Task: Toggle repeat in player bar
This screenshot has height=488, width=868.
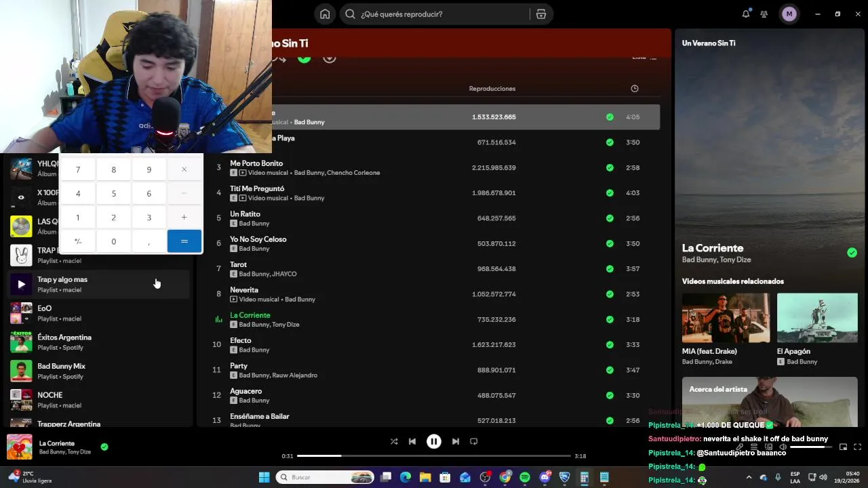Action: [474, 441]
